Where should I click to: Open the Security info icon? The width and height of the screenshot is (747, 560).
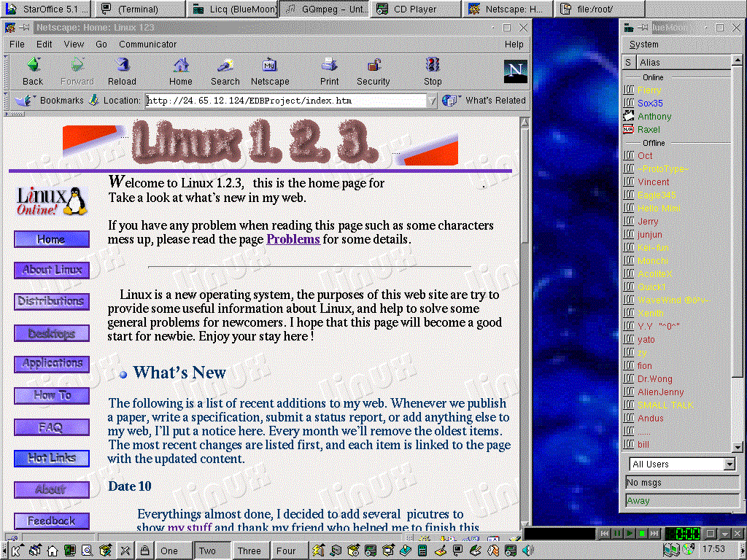pos(373,71)
